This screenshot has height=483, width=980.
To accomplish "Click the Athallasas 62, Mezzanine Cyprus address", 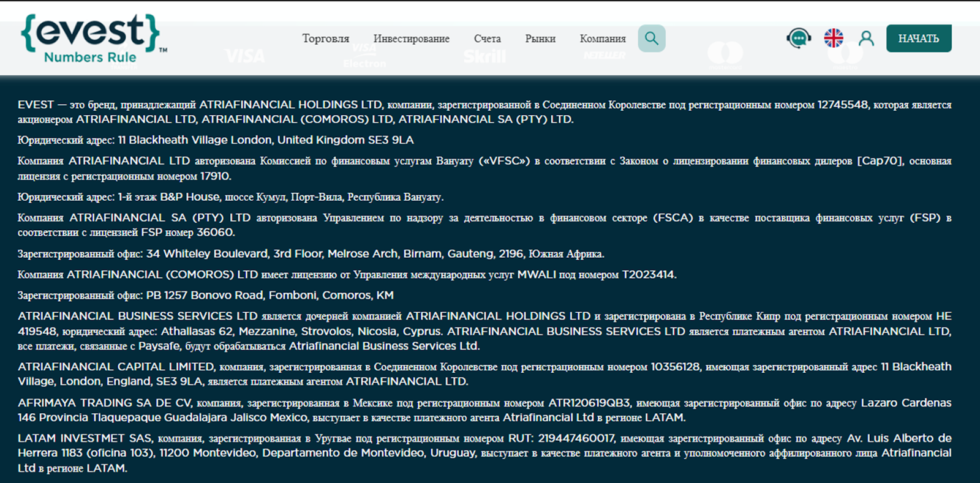I will click(301, 331).
